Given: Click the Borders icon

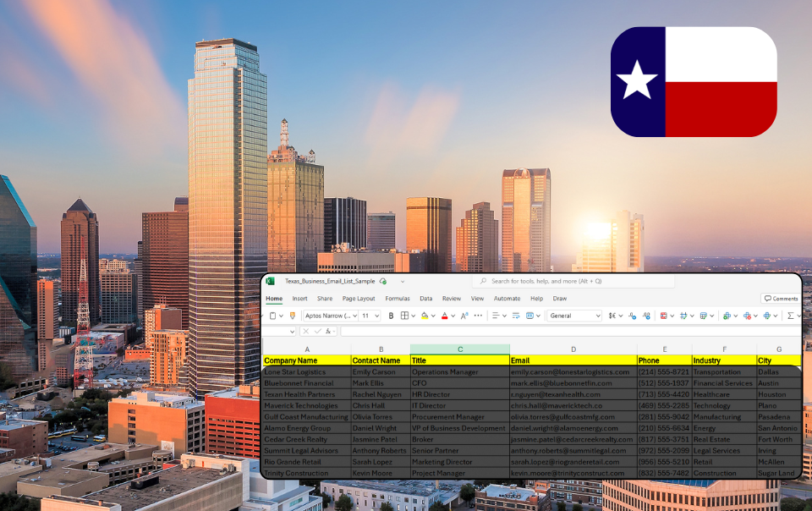Looking at the screenshot, I should (404, 316).
